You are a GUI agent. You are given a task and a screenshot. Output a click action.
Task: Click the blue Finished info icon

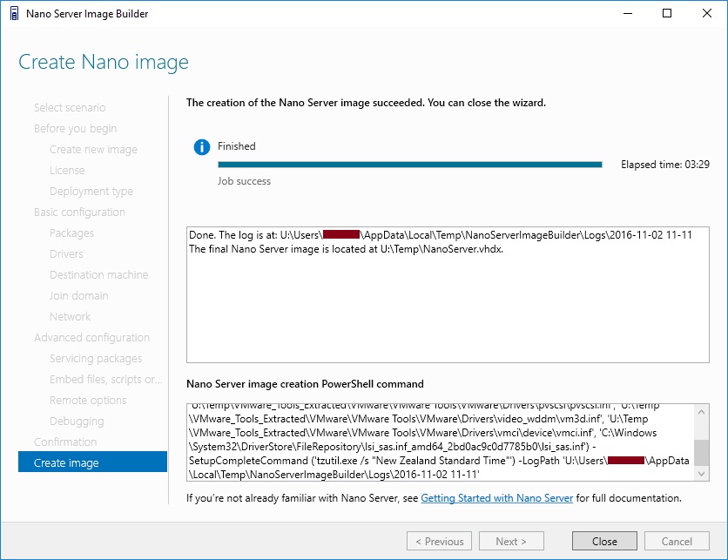click(201, 147)
